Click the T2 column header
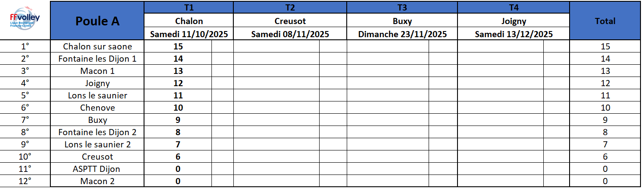Viewport: 644px width, 192px height. point(290,7)
